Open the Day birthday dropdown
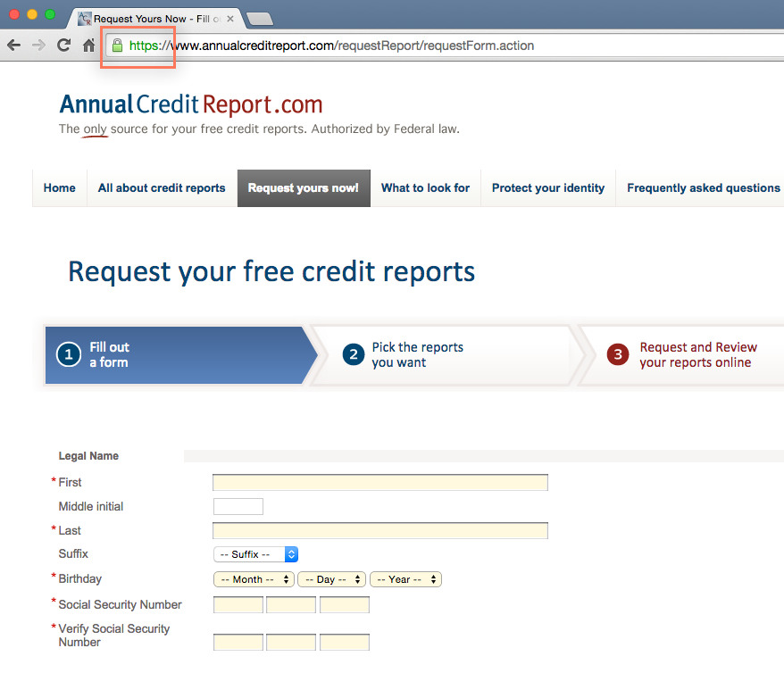 (331, 578)
